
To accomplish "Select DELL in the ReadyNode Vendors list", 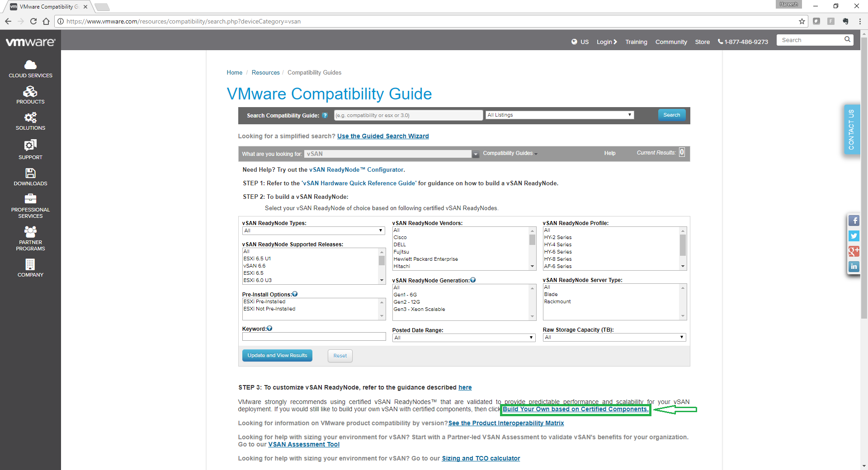I will point(400,245).
